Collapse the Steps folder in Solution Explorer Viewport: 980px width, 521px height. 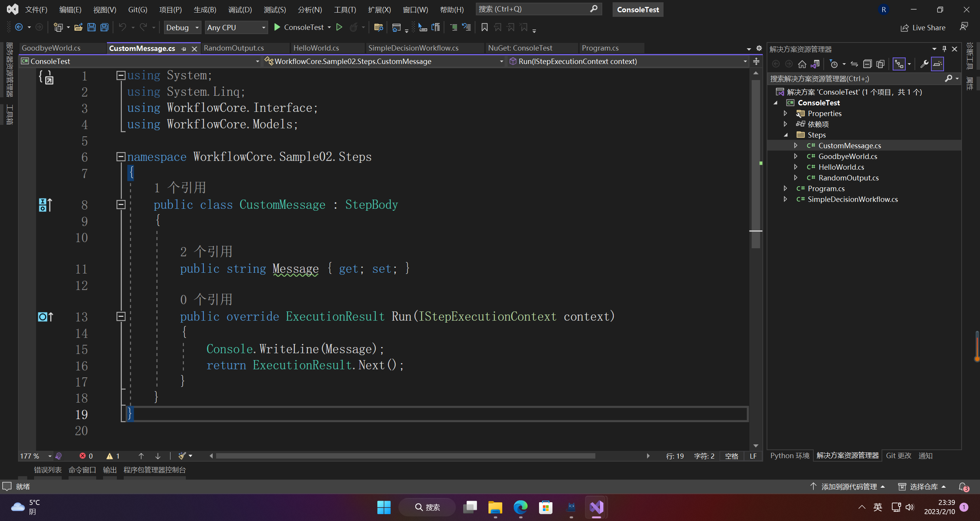(785, 135)
